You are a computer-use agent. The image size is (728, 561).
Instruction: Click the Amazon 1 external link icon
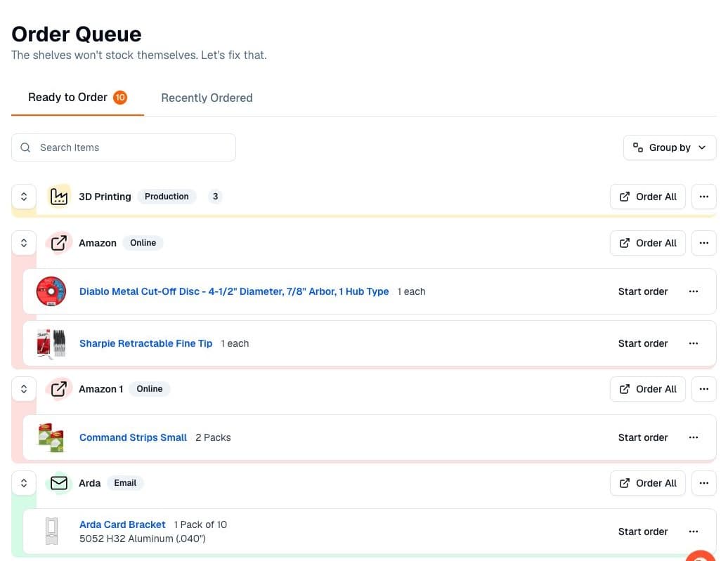59,389
